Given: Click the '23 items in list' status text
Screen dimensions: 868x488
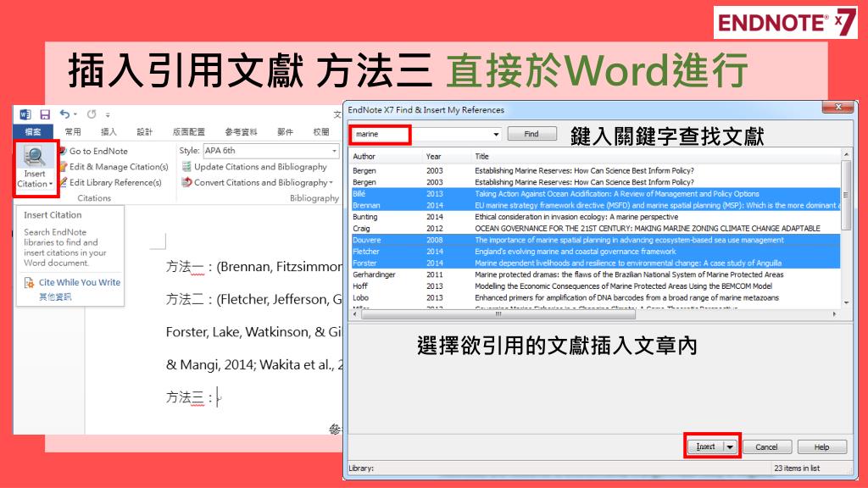Looking at the screenshot, I should [x=797, y=468].
